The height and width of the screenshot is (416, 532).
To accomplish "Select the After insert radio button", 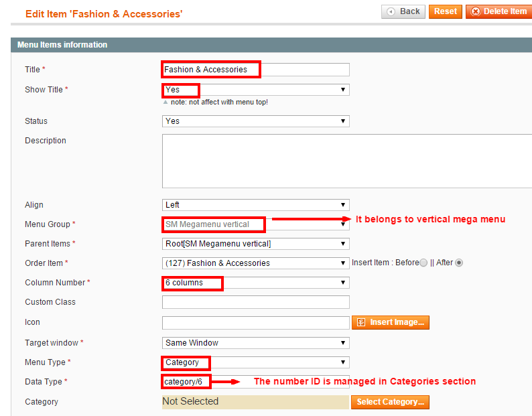I will tap(459, 263).
